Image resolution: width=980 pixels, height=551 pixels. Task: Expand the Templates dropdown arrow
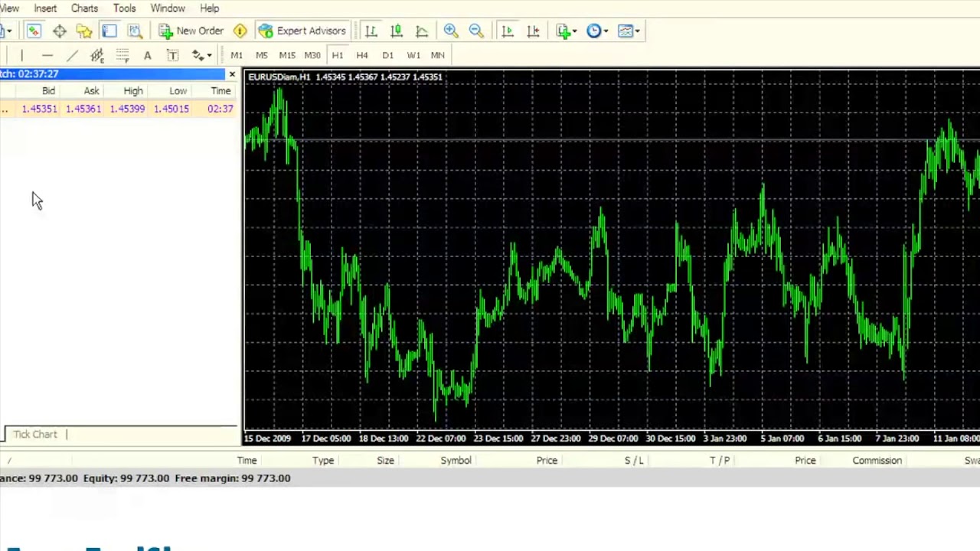pyautogui.click(x=637, y=31)
